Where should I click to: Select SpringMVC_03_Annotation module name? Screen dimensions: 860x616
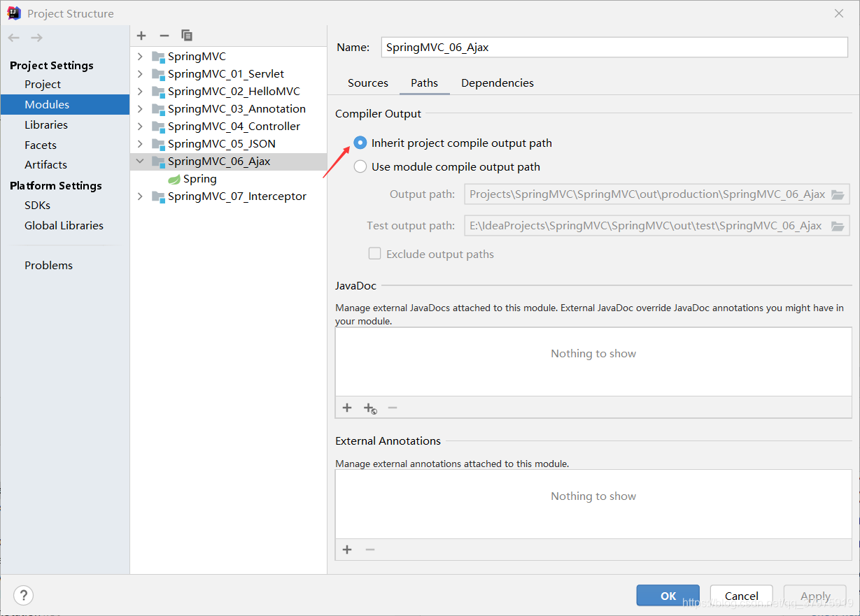(237, 109)
